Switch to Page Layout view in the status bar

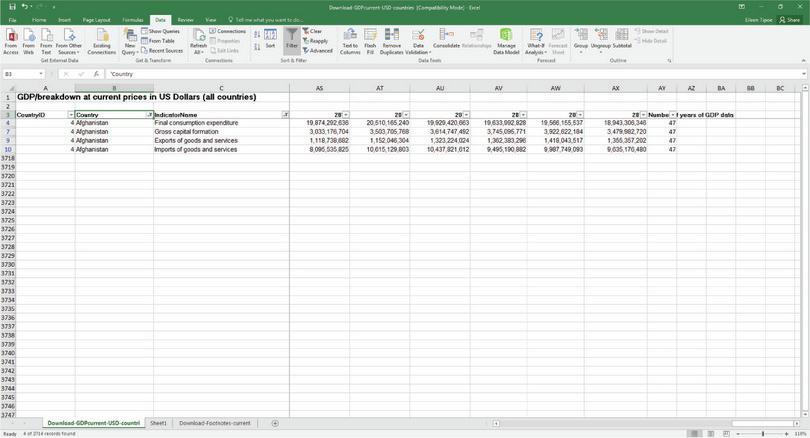click(x=711, y=433)
